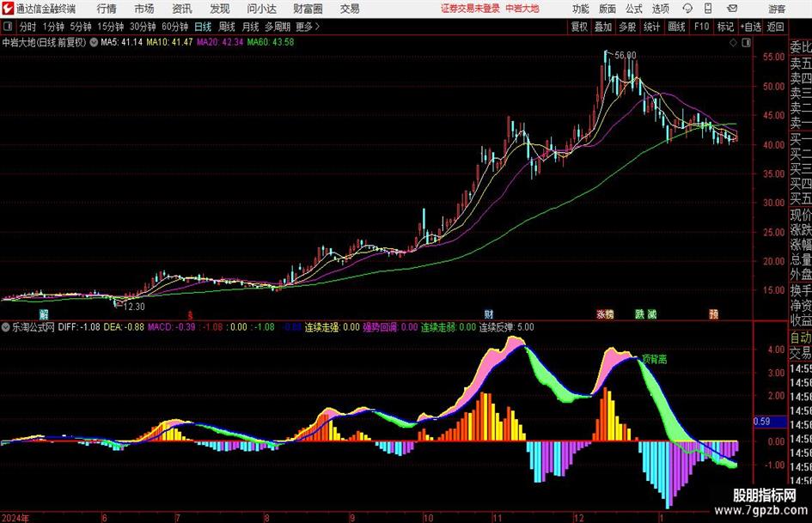Click the 56.00 high price label
Image resolution: width=812 pixels, height=523 pixels.
click(626, 55)
